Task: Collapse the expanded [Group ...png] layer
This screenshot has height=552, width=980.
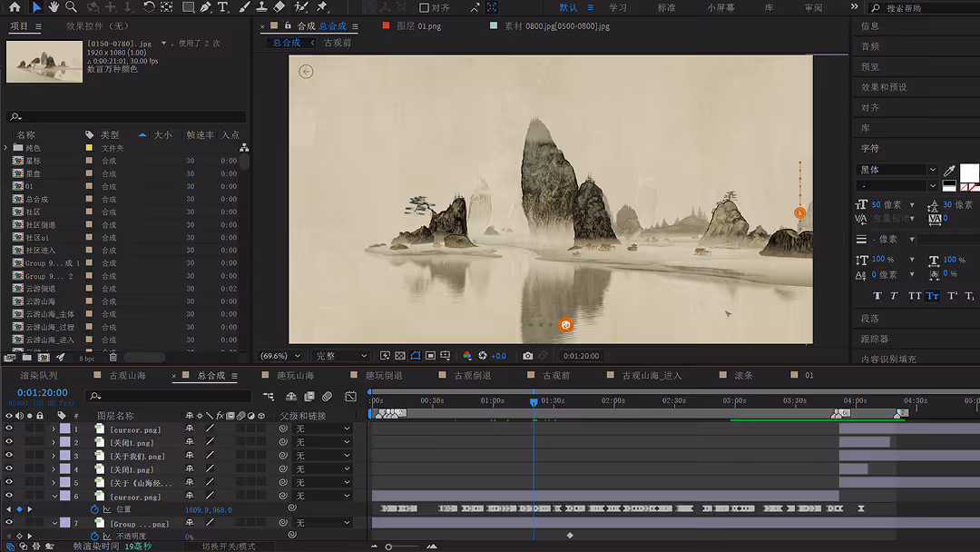Action: (54, 524)
